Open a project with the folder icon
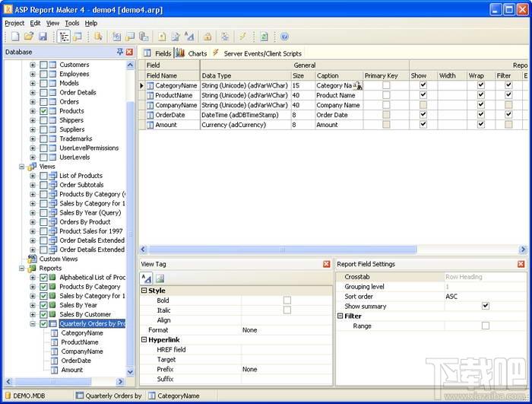The width and height of the screenshot is (532, 404). click(x=29, y=37)
